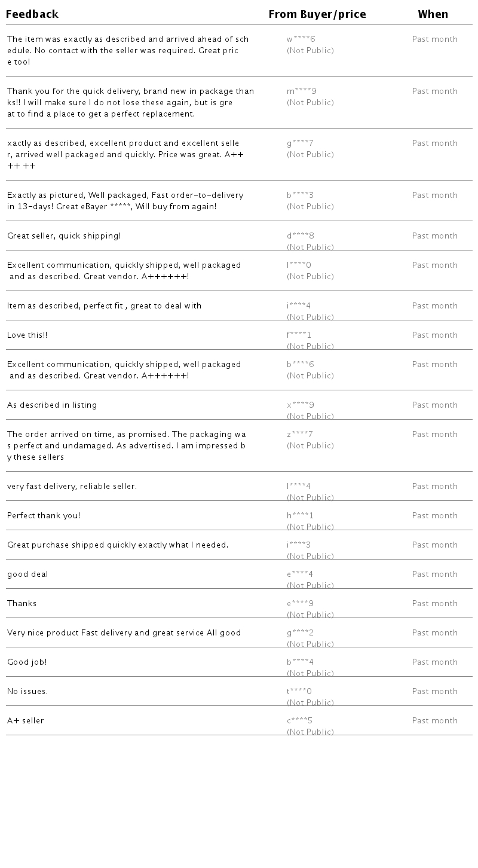
Task: Select buyer x****9 username
Action: pos(300,405)
